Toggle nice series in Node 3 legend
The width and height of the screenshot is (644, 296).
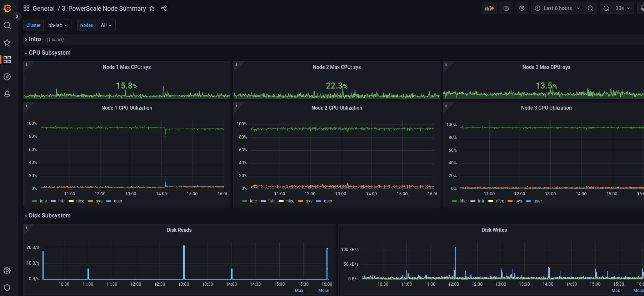point(500,201)
